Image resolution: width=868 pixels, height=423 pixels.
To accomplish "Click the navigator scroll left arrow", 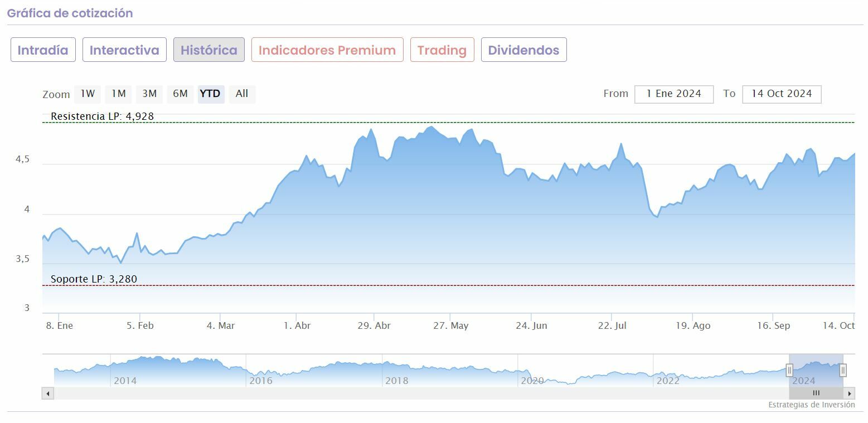I will pyautogui.click(x=48, y=393).
